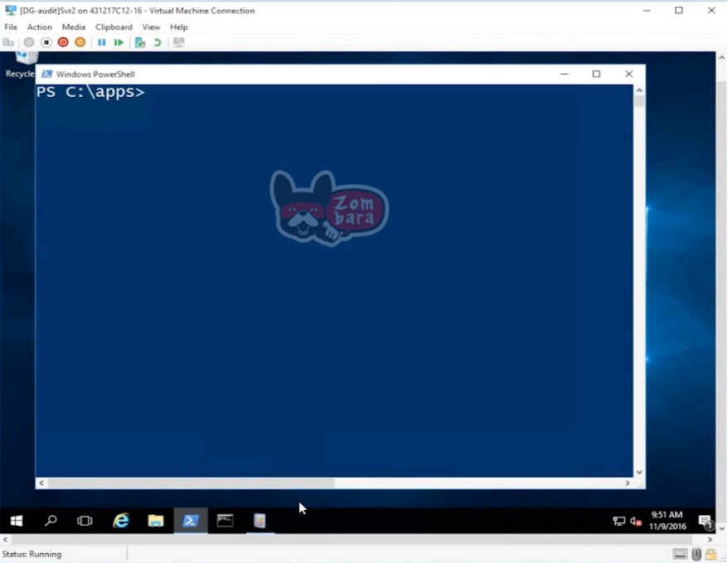The width and height of the screenshot is (728, 563).
Task: Open the Help menu
Action: 179,27
